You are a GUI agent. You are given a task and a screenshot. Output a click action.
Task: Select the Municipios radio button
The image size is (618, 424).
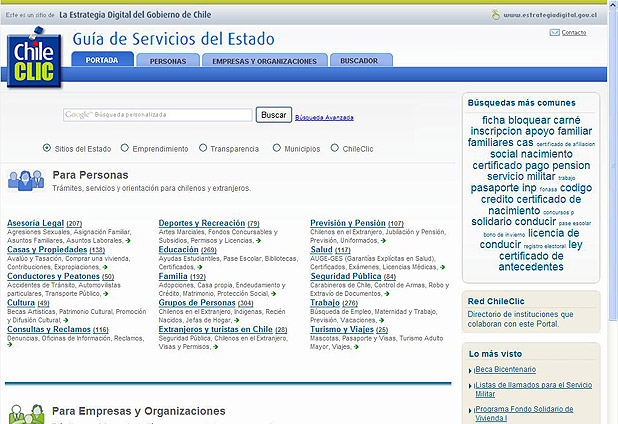[276, 148]
